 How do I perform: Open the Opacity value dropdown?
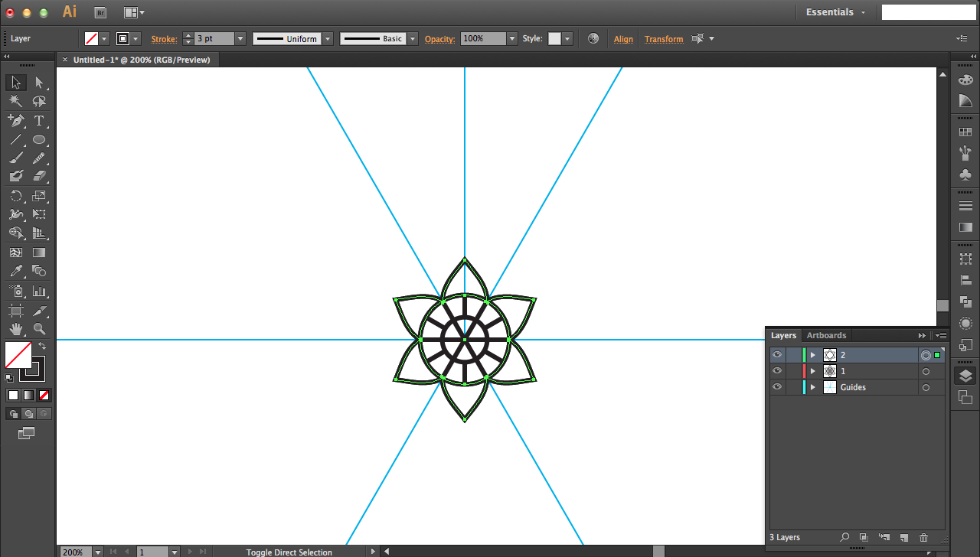coord(512,38)
